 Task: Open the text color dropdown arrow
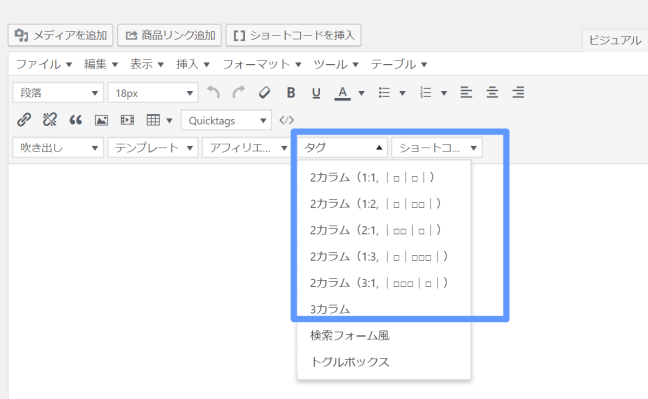(361, 93)
